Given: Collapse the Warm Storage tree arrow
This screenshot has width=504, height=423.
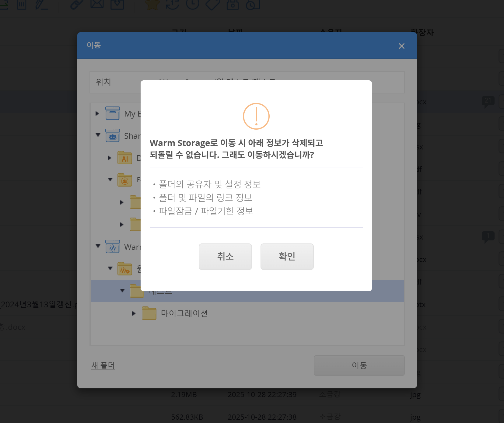Looking at the screenshot, I should point(98,246).
